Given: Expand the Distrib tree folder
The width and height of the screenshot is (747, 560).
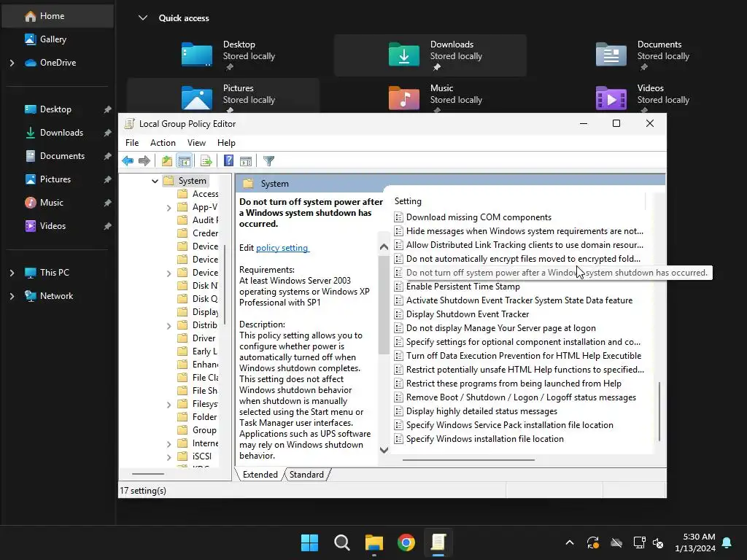Looking at the screenshot, I should point(169,326).
